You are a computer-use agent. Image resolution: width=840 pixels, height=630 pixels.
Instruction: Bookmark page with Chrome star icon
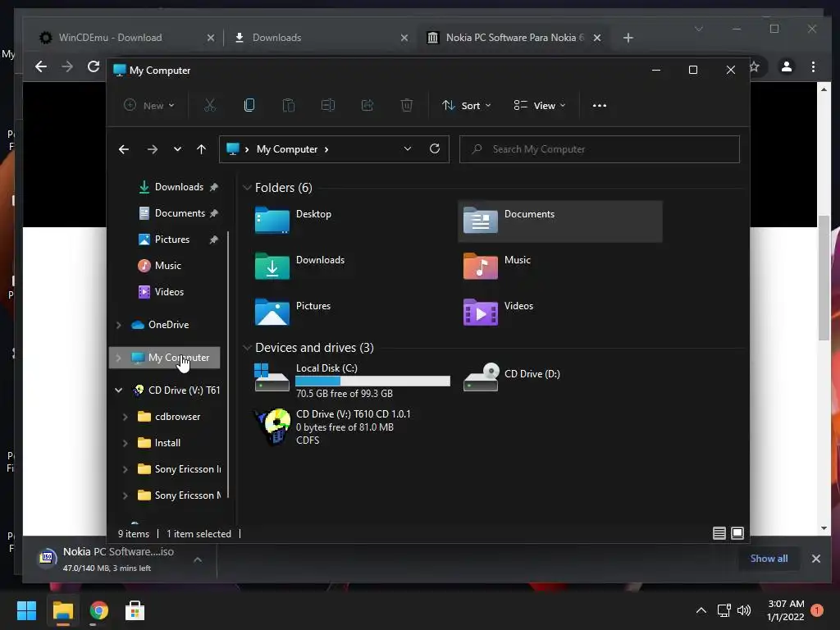[755, 66]
